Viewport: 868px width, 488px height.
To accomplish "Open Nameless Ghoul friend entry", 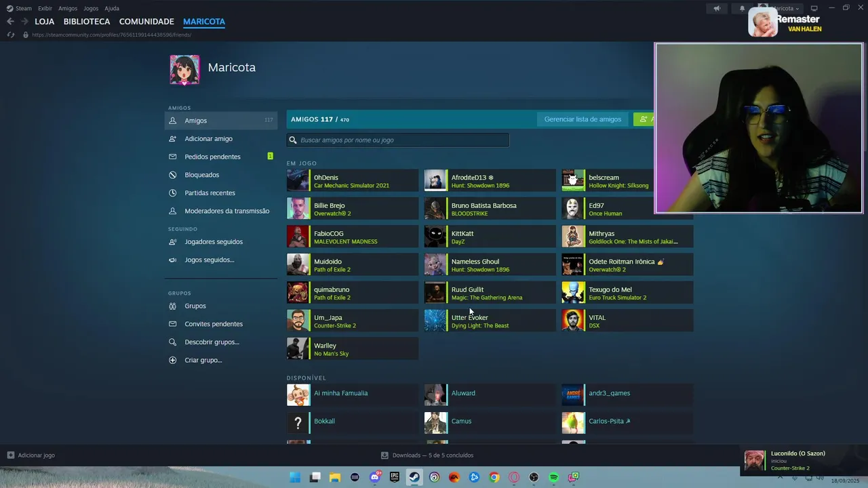I will pyautogui.click(x=490, y=265).
